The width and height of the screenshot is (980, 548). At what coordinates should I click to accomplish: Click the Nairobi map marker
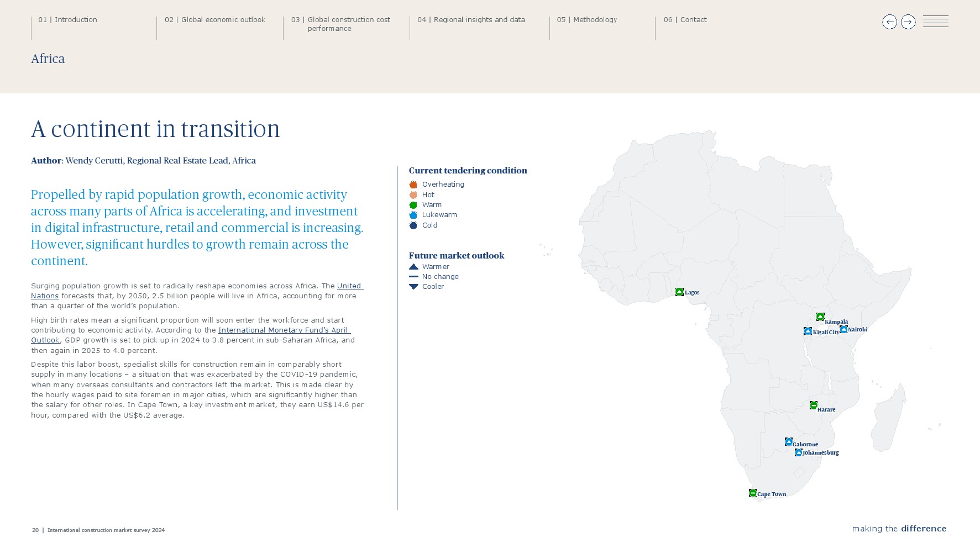coord(843,329)
